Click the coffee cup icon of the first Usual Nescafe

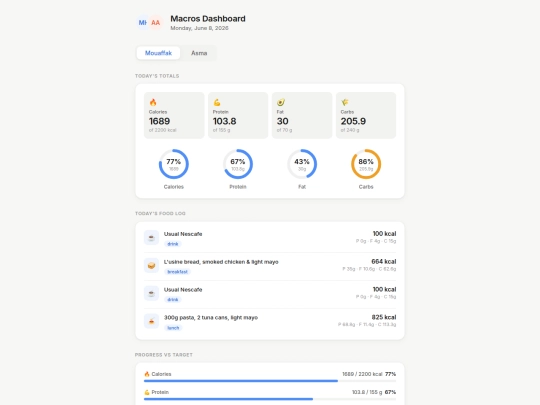151,238
